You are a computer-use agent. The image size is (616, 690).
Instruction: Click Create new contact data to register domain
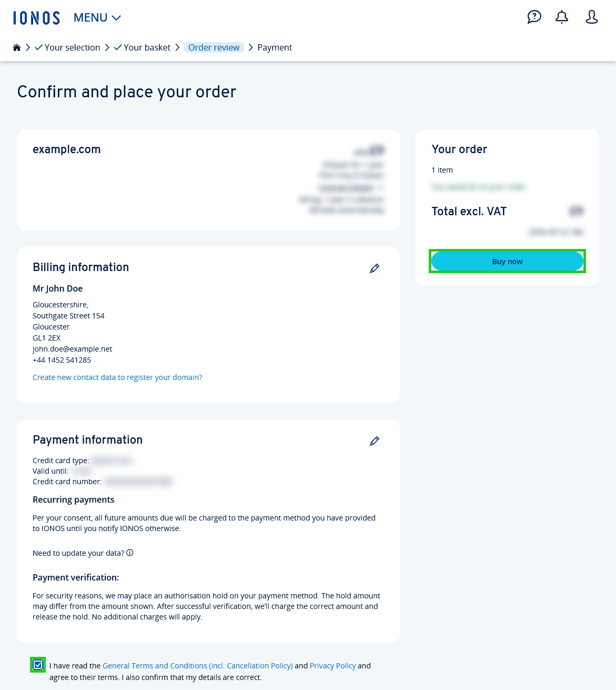(x=117, y=377)
